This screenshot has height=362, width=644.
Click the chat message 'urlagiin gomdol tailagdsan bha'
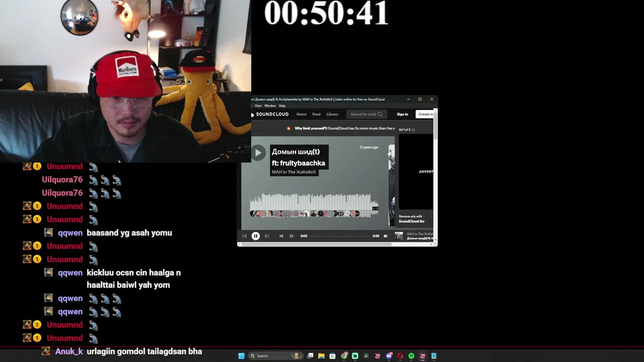(x=144, y=351)
